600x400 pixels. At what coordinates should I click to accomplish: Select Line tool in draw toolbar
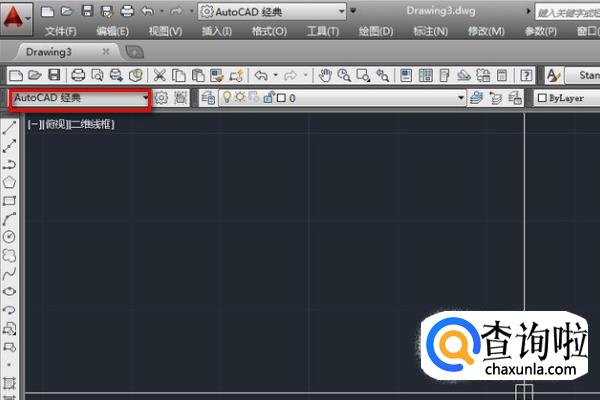[9, 128]
